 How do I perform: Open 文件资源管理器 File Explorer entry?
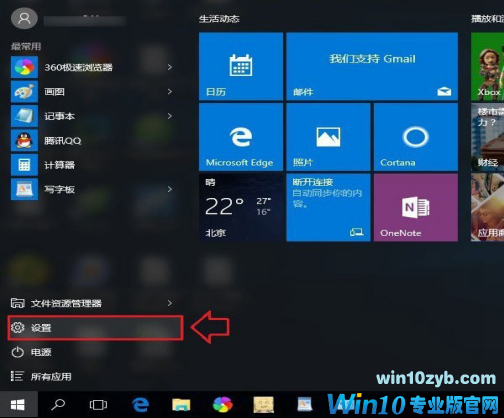pyautogui.click(x=92, y=303)
